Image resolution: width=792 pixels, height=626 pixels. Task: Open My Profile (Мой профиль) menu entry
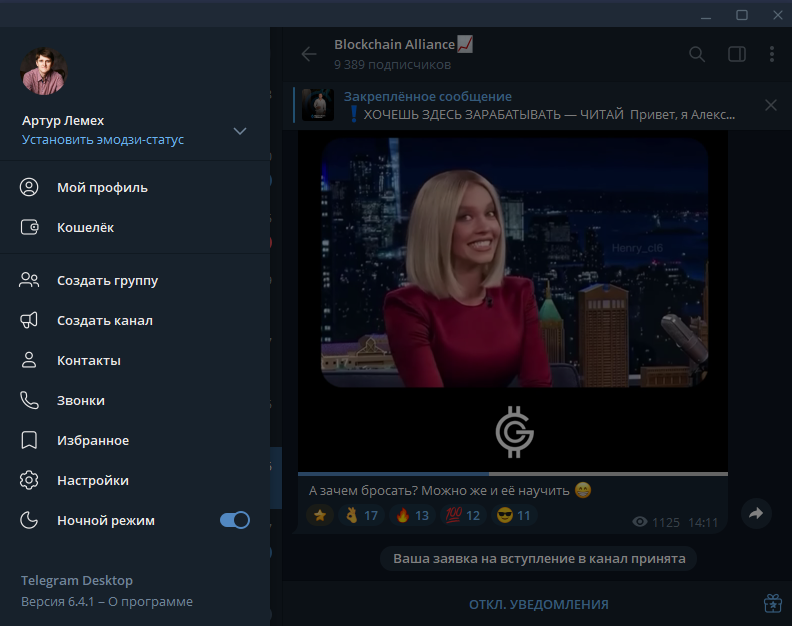click(x=135, y=187)
